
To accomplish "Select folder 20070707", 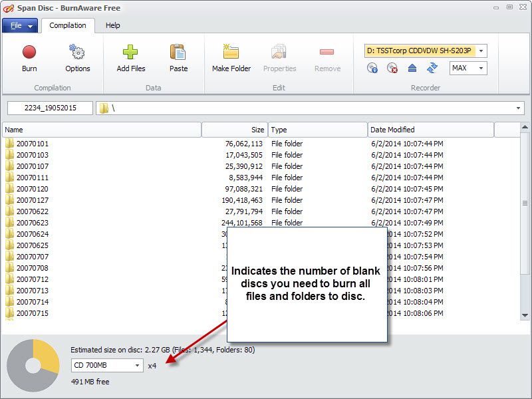I will 33,257.
